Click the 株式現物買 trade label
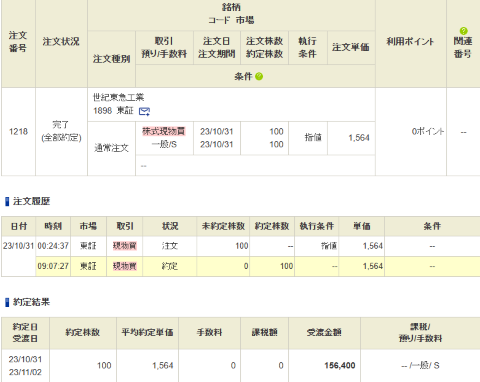Viewport: 480px width, 382px height. click(x=164, y=131)
